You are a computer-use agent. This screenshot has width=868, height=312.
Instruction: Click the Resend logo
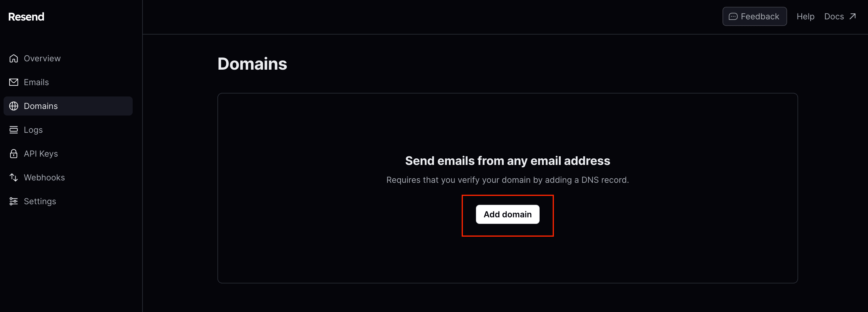26,17
